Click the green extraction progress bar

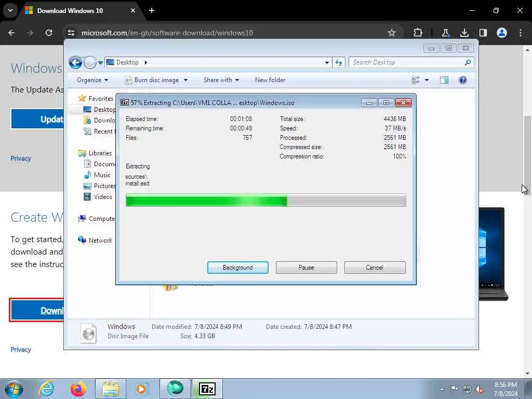265,200
